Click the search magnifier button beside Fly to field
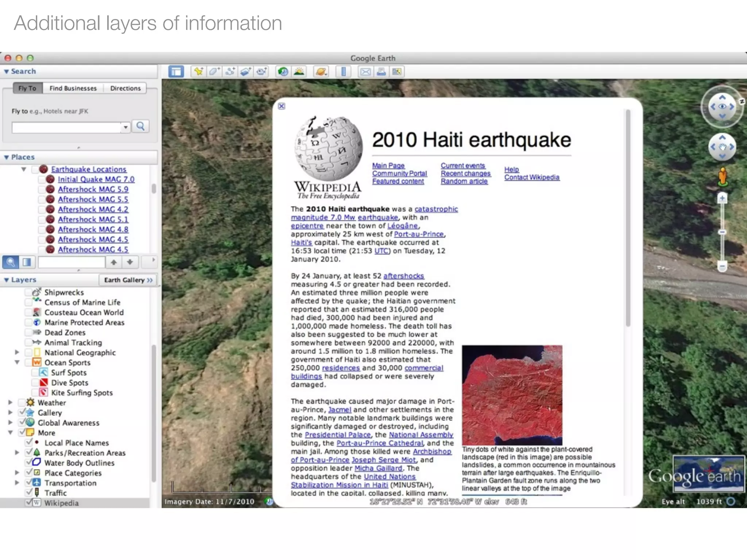This screenshot has width=747, height=560. pyautogui.click(x=140, y=127)
